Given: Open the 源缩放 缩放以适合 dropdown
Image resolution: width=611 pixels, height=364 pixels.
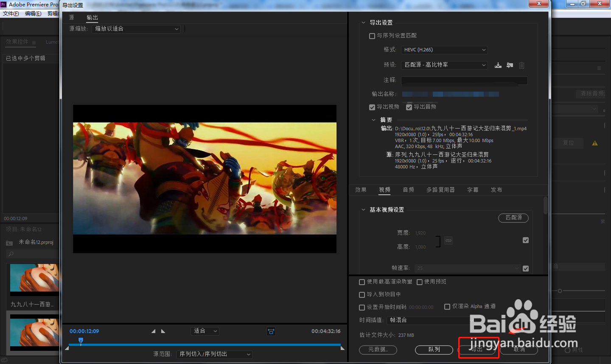Looking at the screenshot, I should pos(136,29).
